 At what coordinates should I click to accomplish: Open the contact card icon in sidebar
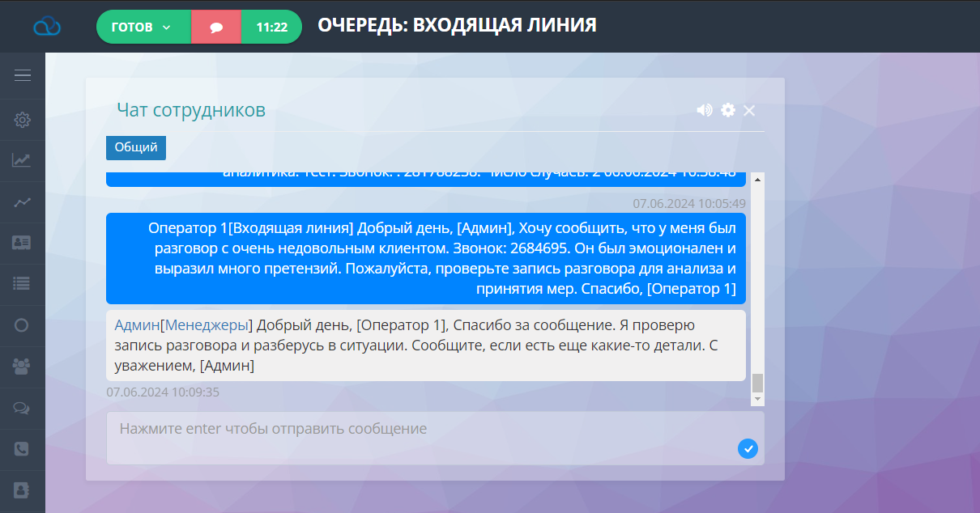22,242
